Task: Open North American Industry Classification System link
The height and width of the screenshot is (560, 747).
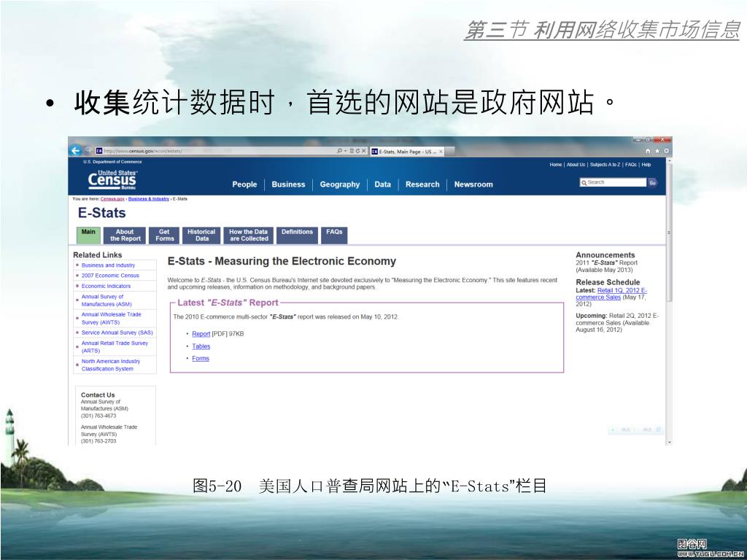Action: 111,365
